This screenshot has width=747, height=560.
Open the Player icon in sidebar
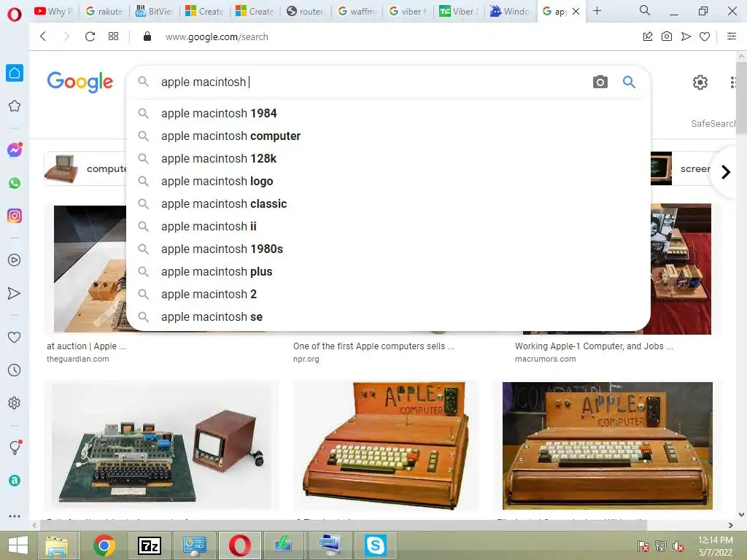tap(15, 260)
